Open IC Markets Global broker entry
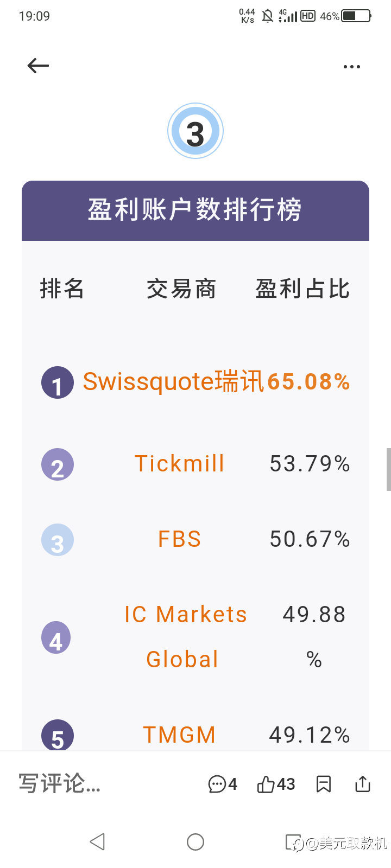The image size is (391, 868). (185, 636)
